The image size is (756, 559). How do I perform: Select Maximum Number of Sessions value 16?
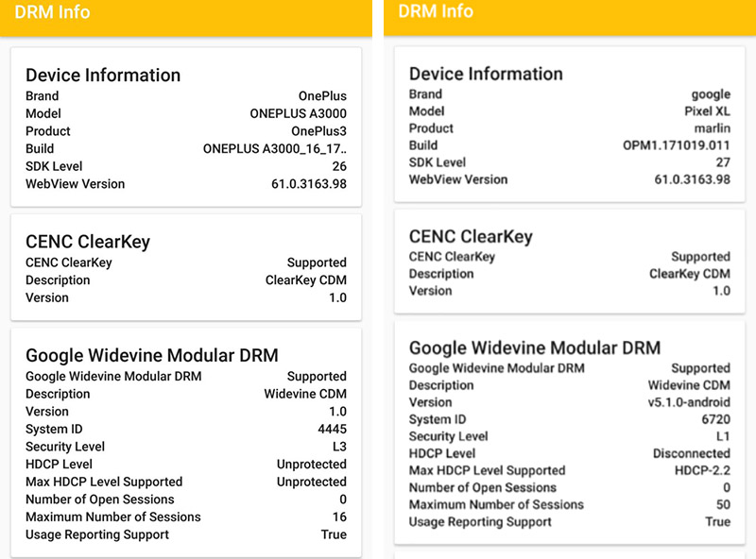pos(339,517)
